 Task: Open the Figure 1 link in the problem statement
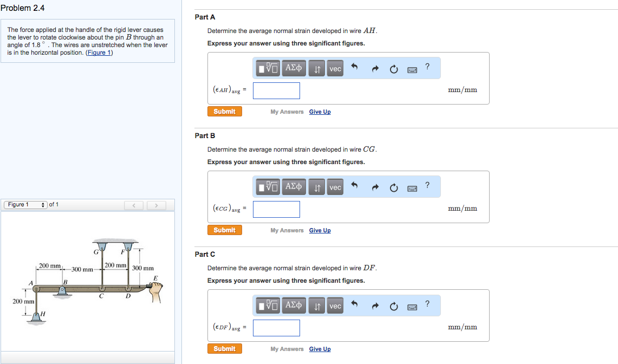(x=99, y=52)
